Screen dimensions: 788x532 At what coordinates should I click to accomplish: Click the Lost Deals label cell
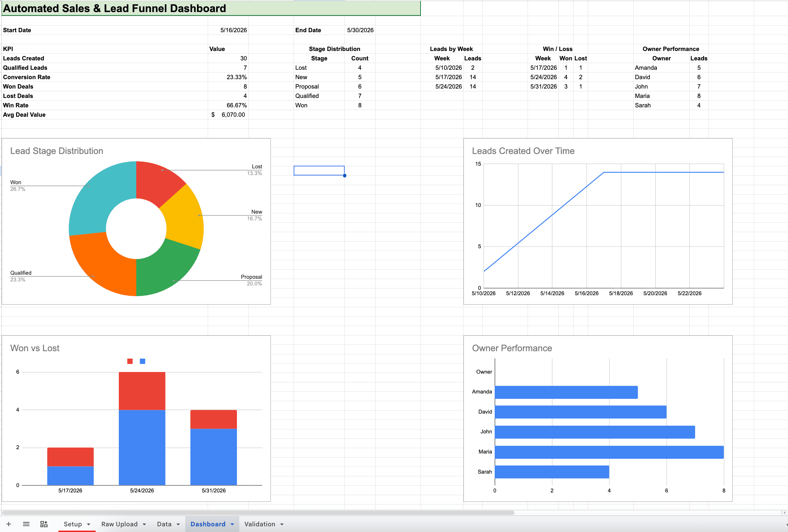pyautogui.click(x=105, y=96)
